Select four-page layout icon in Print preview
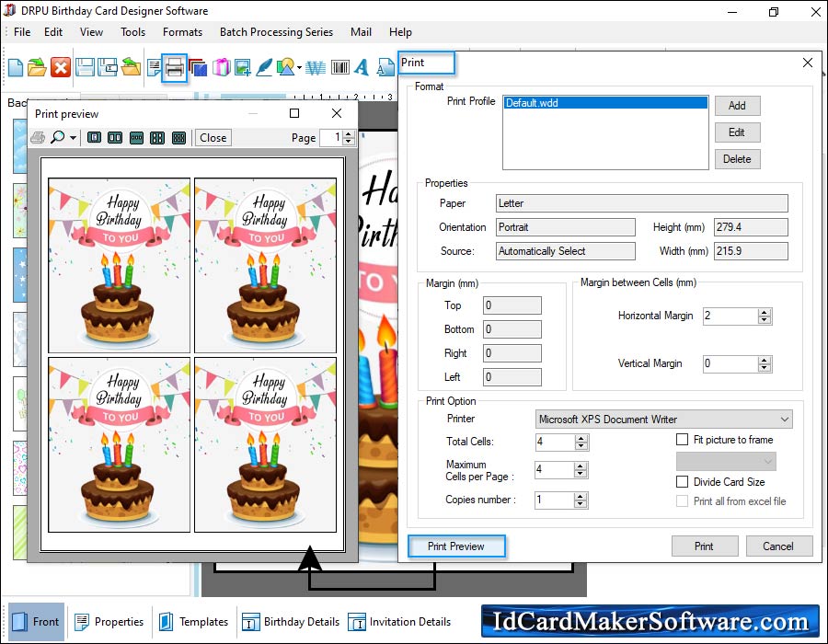 (x=156, y=138)
